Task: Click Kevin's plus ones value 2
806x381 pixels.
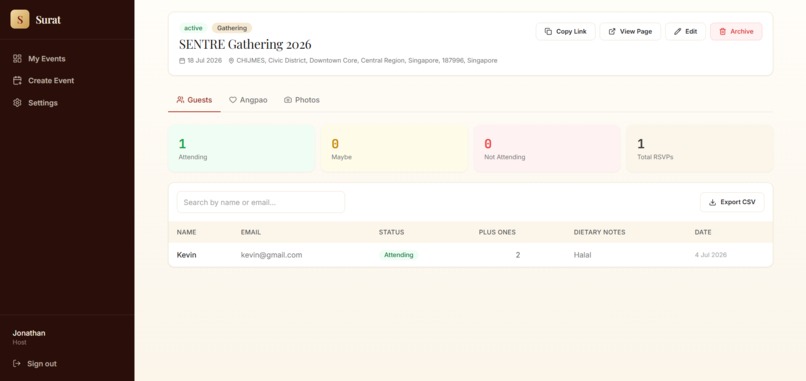Action: coord(518,255)
